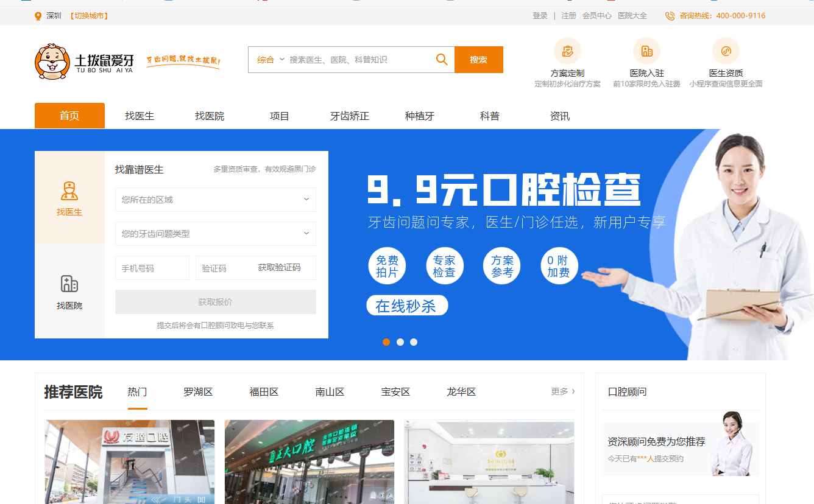Expand the 您的牙齿问题类型 dropdown
Viewport: 814px width, 504px height.
click(215, 234)
